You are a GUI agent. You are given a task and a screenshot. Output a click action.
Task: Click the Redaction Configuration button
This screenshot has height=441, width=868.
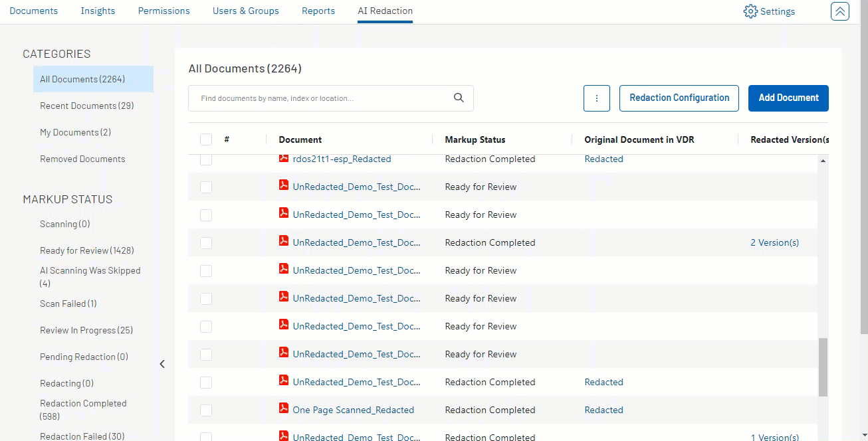679,98
